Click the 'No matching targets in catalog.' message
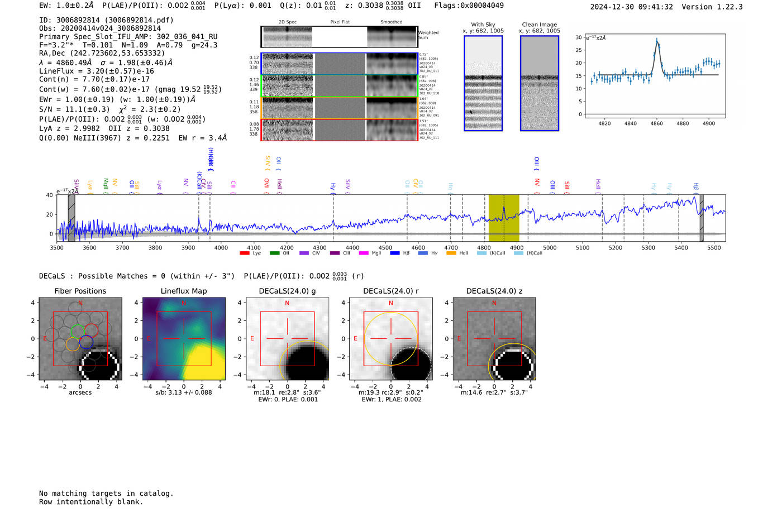The width and height of the screenshot is (782, 532). coord(106,493)
